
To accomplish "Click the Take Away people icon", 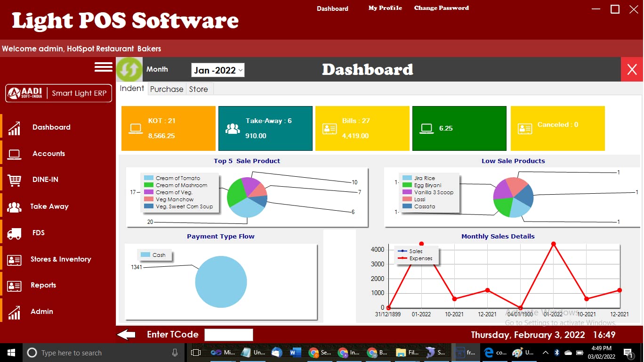I will 14,207.
